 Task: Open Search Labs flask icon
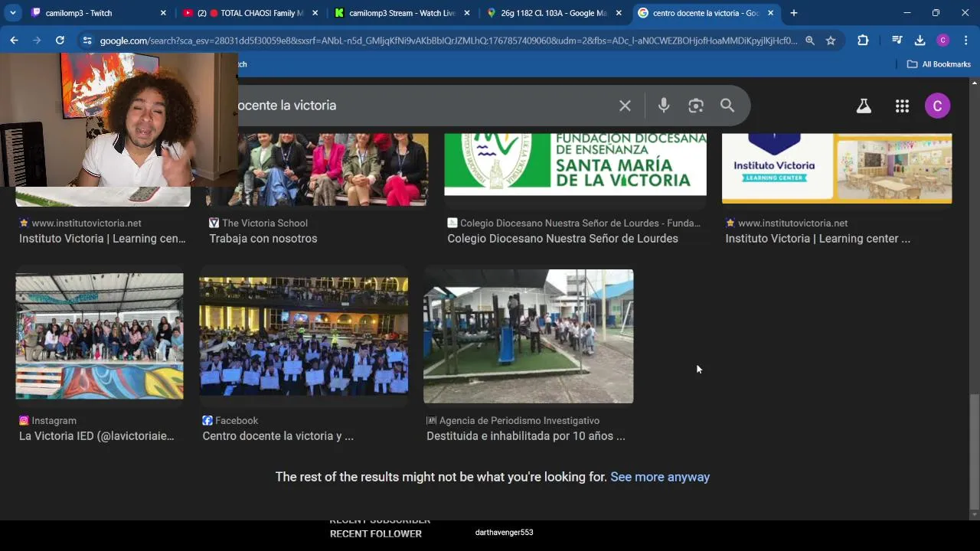click(864, 106)
